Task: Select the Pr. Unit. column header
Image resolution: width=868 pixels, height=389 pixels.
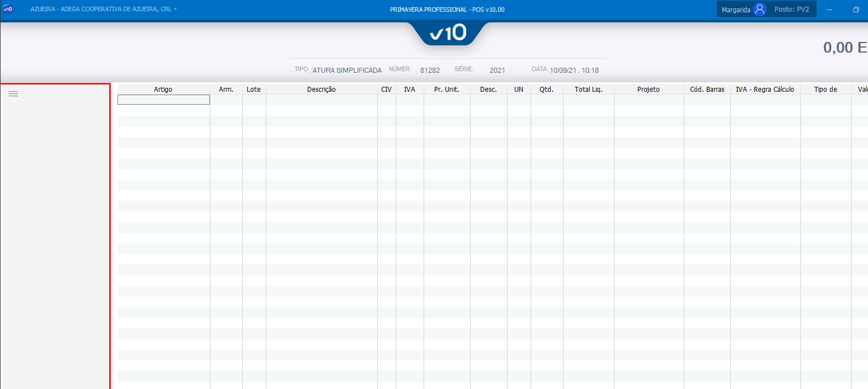Action: pyautogui.click(x=447, y=90)
